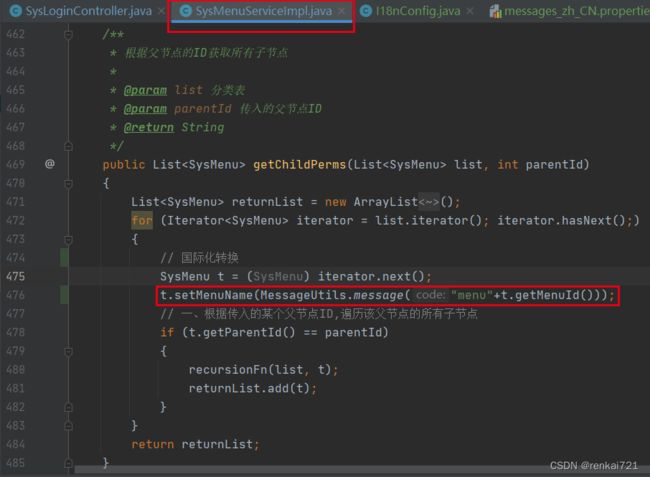Click the green change marker at line 474

point(64,257)
